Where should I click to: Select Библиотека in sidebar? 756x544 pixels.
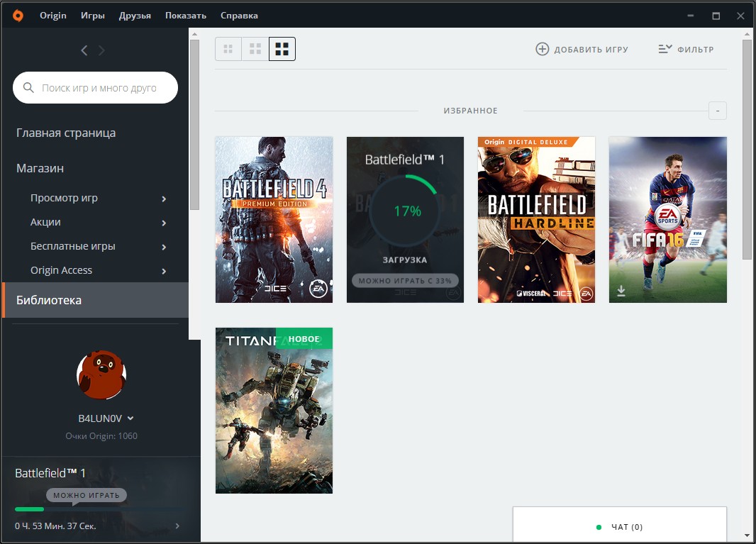pyautogui.click(x=96, y=300)
